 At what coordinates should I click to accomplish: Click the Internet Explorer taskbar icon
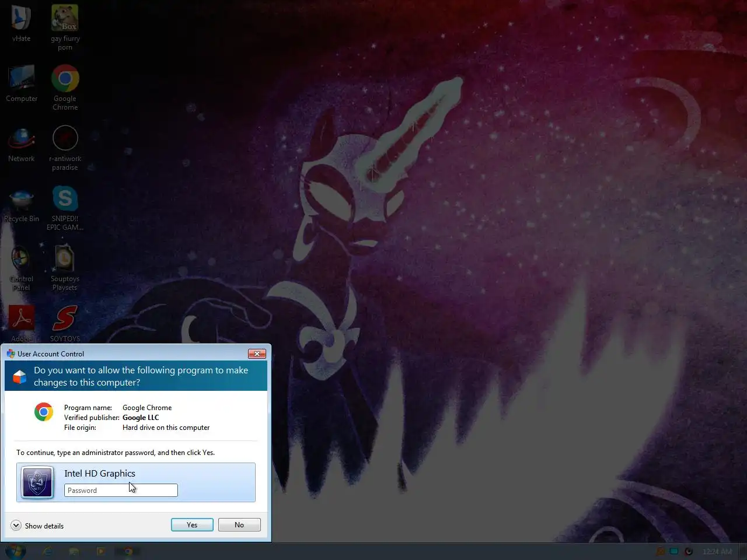pyautogui.click(x=47, y=551)
